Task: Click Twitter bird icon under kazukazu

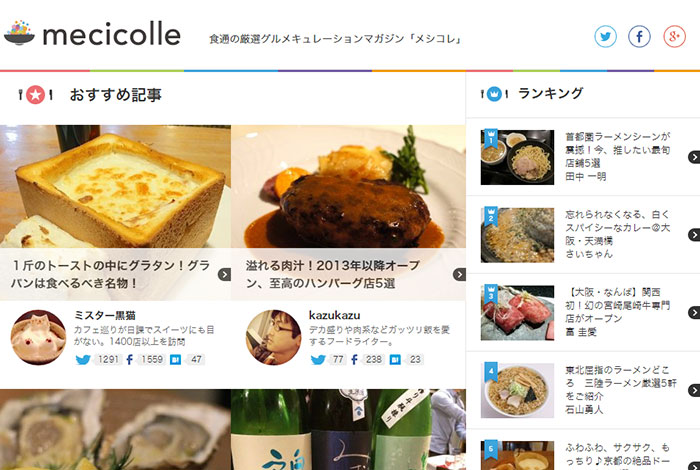Action: [x=318, y=359]
